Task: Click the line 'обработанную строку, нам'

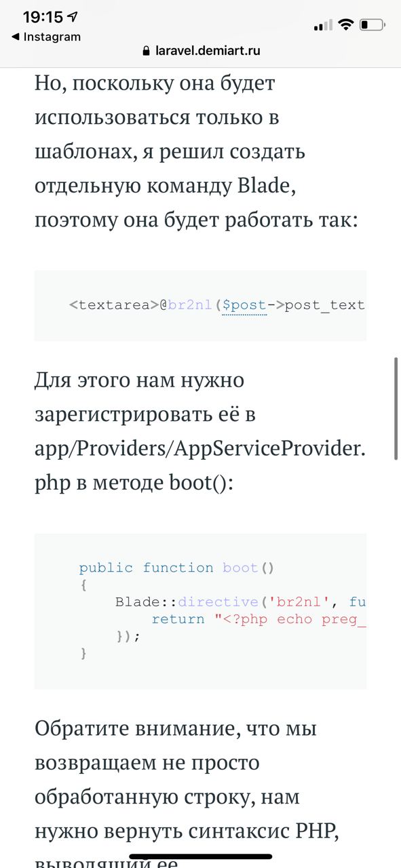Action: pos(168,797)
